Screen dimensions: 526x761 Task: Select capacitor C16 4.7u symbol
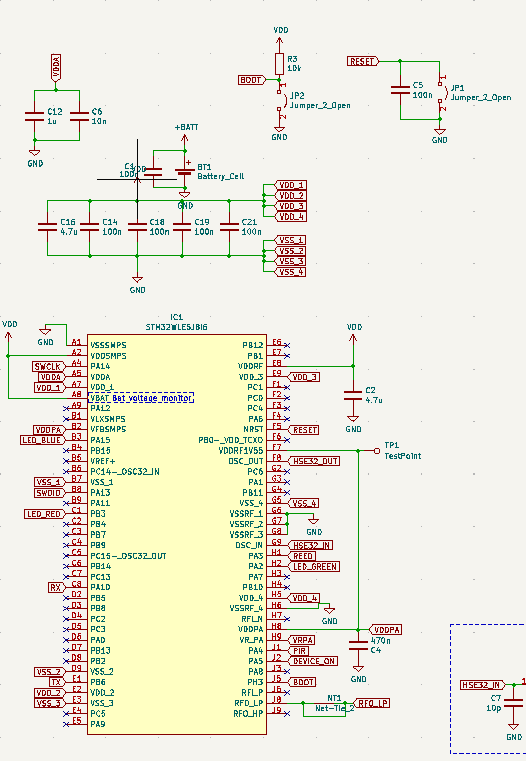pos(48,227)
